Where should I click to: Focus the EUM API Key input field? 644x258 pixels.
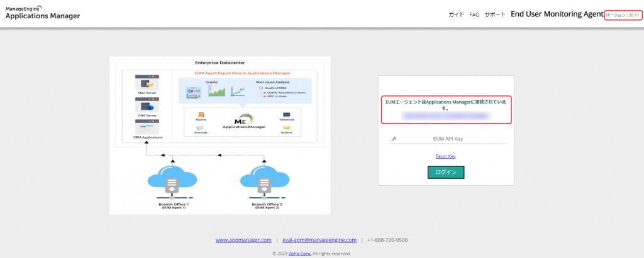[448, 139]
